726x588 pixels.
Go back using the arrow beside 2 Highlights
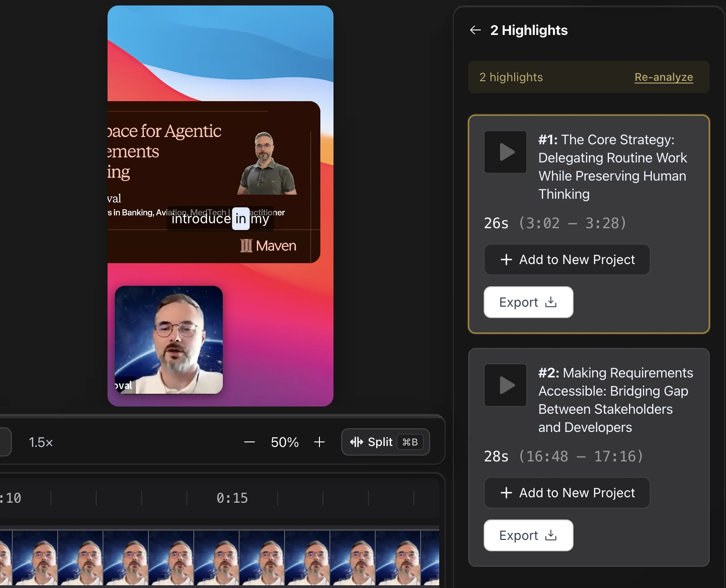pos(475,30)
